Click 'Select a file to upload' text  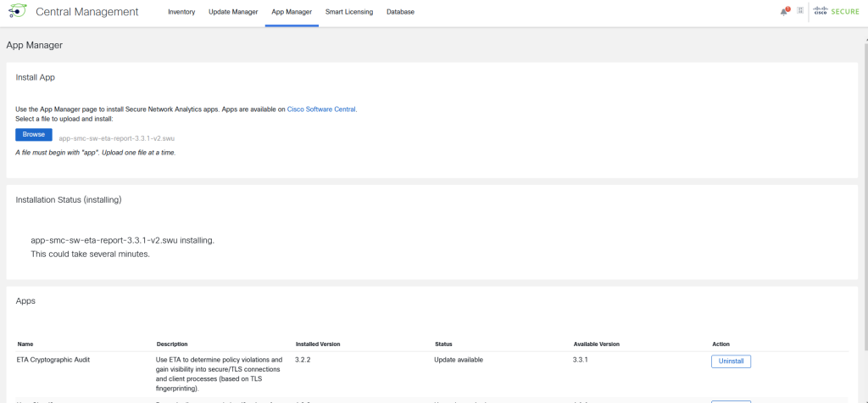[x=64, y=119]
